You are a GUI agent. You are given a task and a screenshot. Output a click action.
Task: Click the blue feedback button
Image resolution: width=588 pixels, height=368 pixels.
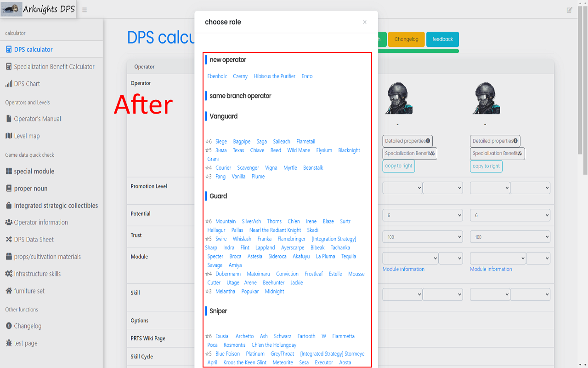[x=442, y=39]
